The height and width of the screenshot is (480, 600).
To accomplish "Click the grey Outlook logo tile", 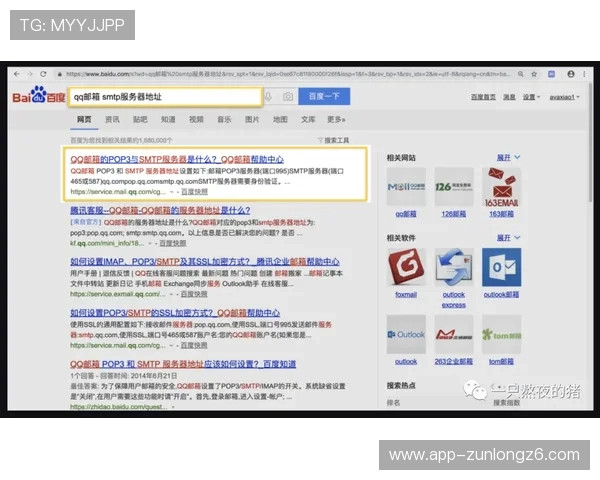I will [406, 334].
